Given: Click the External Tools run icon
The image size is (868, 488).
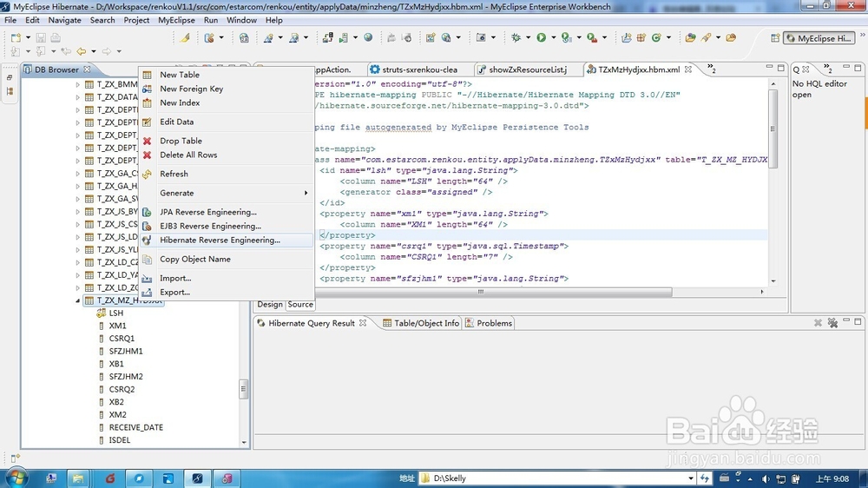Looking at the screenshot, I should 591,37.
